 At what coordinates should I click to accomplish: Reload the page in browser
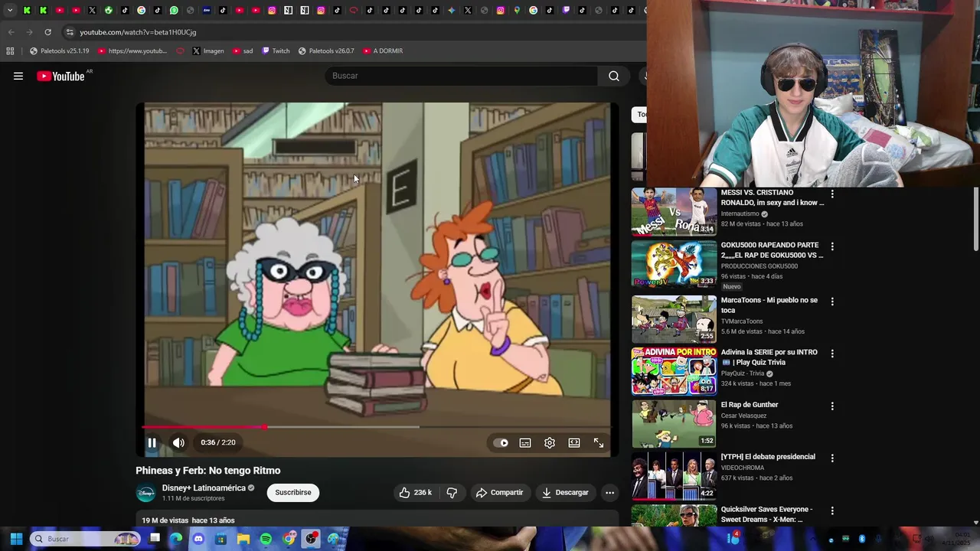click(x=47, y=32)
